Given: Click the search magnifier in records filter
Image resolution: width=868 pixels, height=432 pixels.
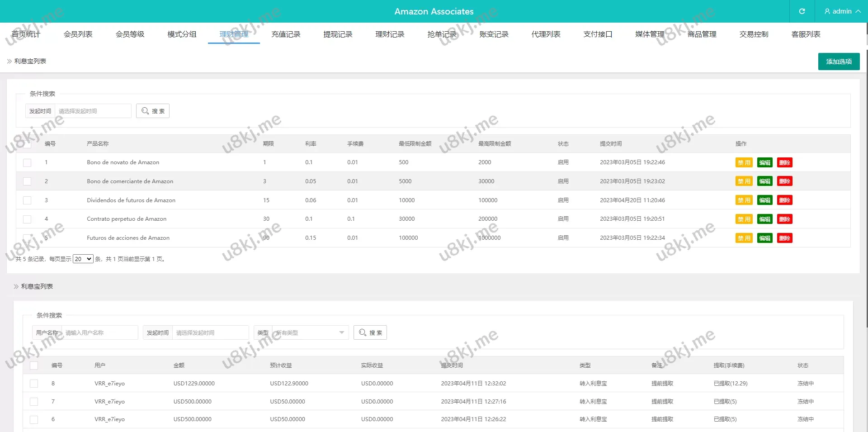Looking at the screenshot, I should click(x=363, y=332).
